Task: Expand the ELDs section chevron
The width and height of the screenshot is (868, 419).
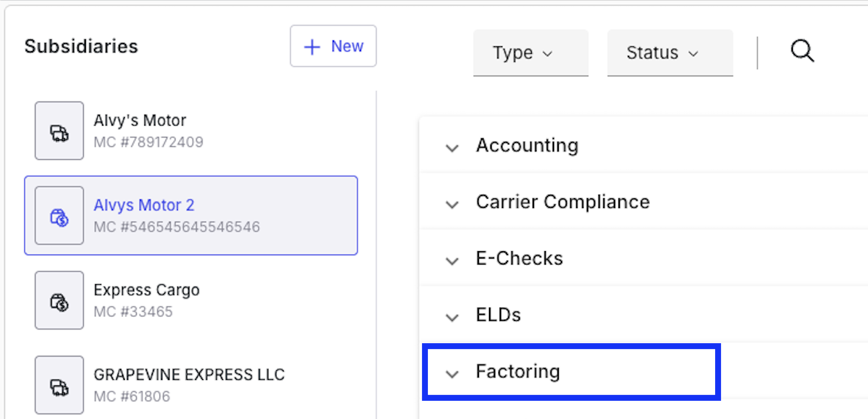Action: [452, 317]
